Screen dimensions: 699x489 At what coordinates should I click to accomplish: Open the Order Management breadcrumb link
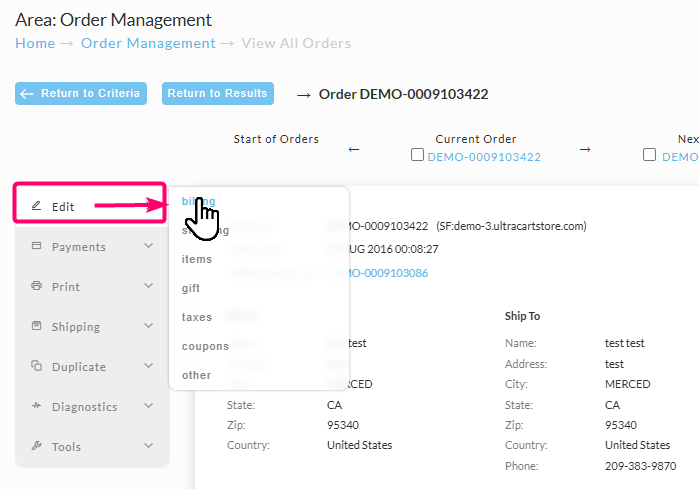click(148, 43)
